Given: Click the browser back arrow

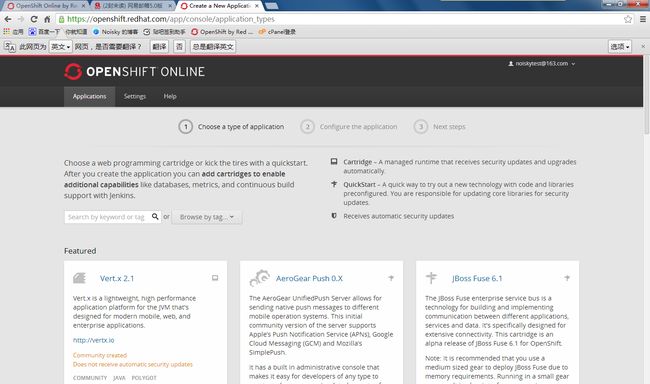Looking at the screenshot, I should 8,19.
